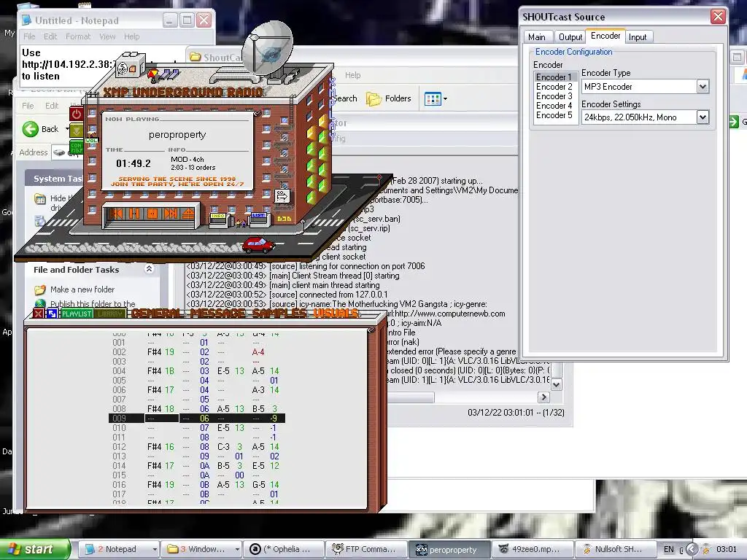The width and height of the screenshot is (747, 560).
Task: Close XMPlay info panel with red X
Action: [38, 314]
